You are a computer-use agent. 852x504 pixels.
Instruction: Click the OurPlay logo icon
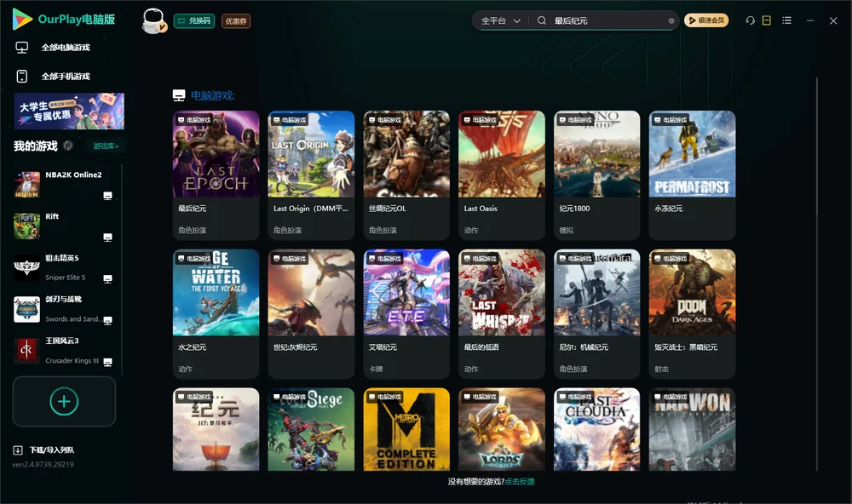(x=22, y=19)
